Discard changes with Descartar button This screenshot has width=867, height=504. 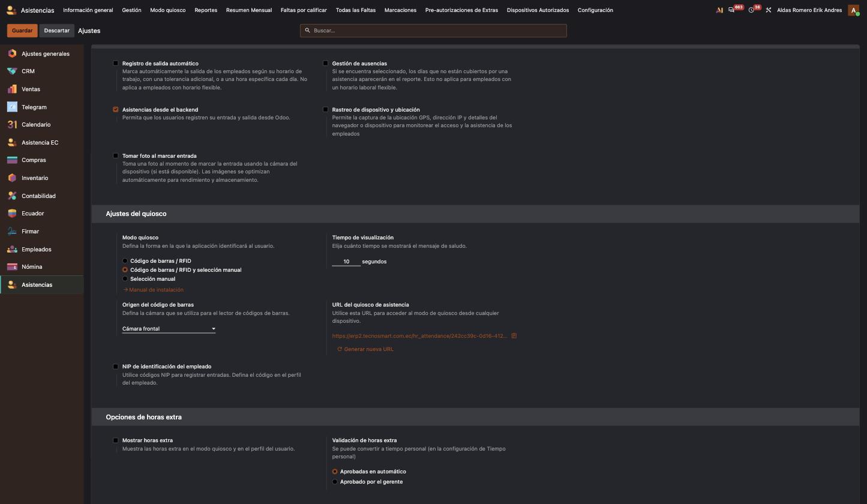point(56,31)
